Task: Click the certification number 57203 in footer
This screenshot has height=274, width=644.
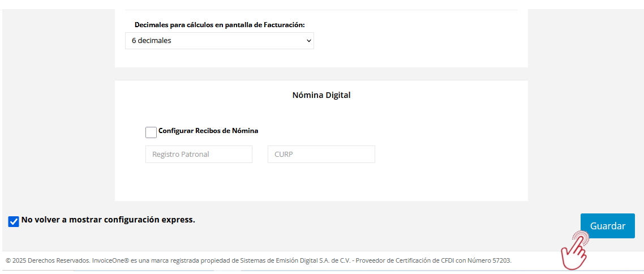Action: tap(500, 260)
